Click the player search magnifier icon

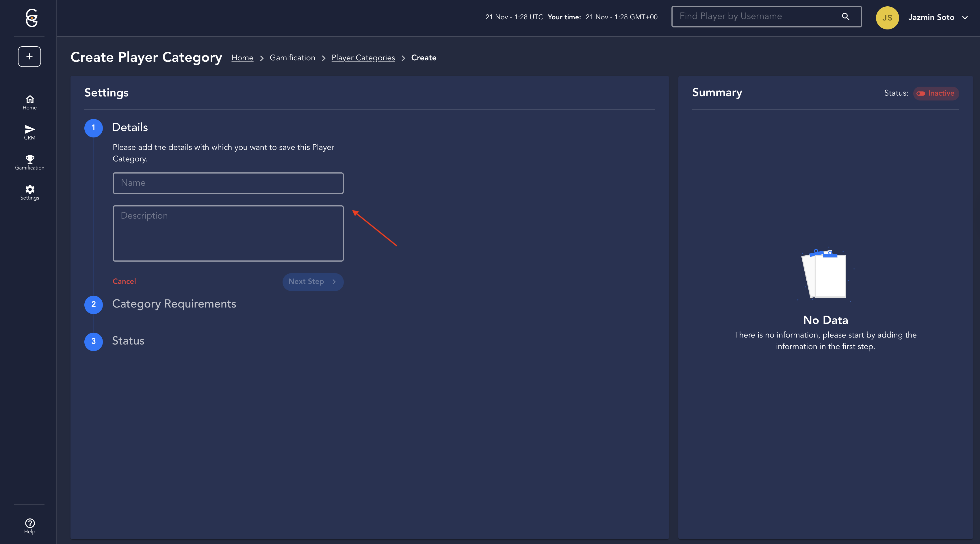[845, 16]
